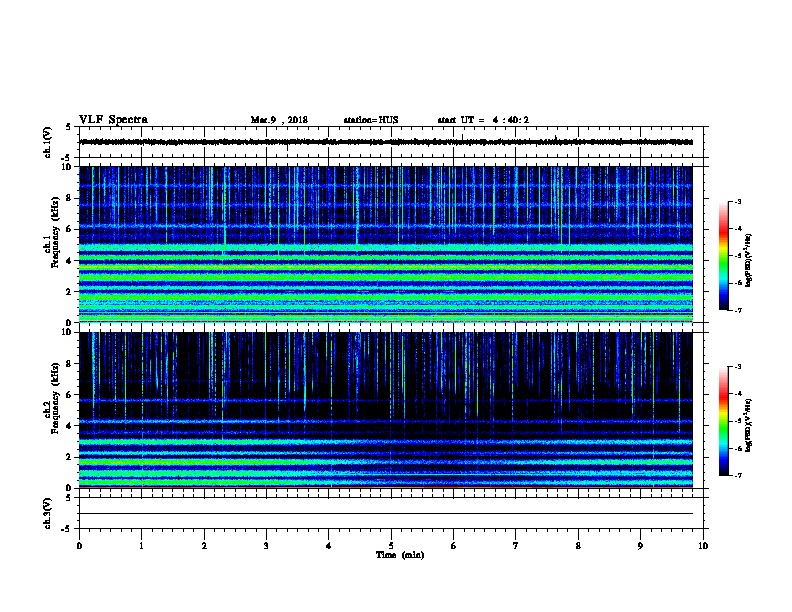
Task: Select the 'start UT = 4:40:2' text
Action: [x=483, y=120]
